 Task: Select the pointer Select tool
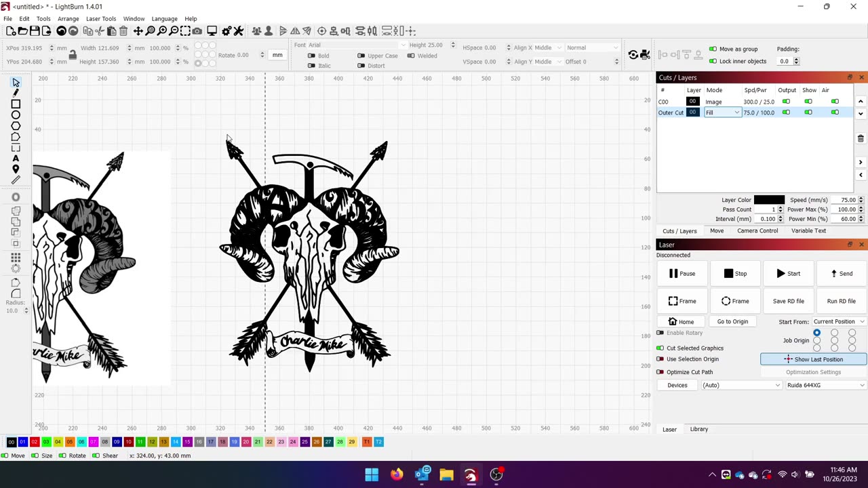16,82
